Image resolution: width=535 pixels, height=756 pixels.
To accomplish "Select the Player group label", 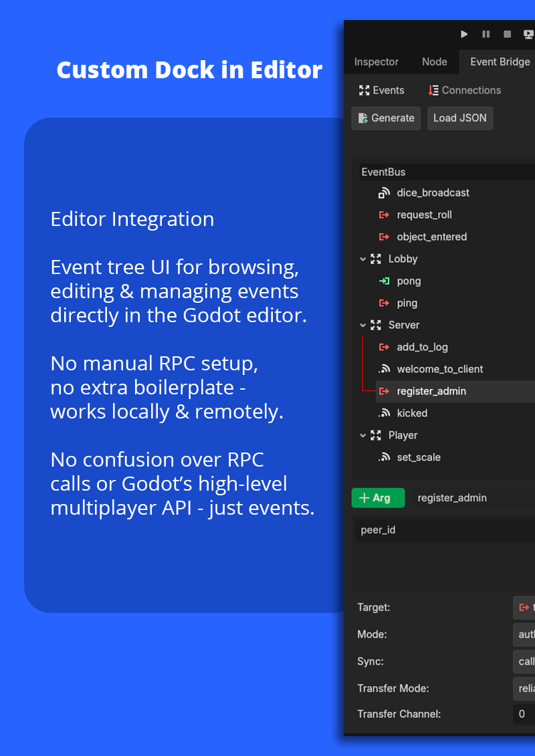I will pos(403,435).
